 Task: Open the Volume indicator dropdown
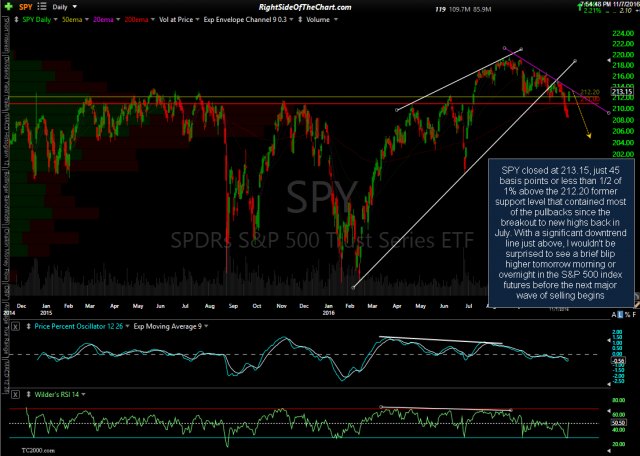[x=336, y=20]
